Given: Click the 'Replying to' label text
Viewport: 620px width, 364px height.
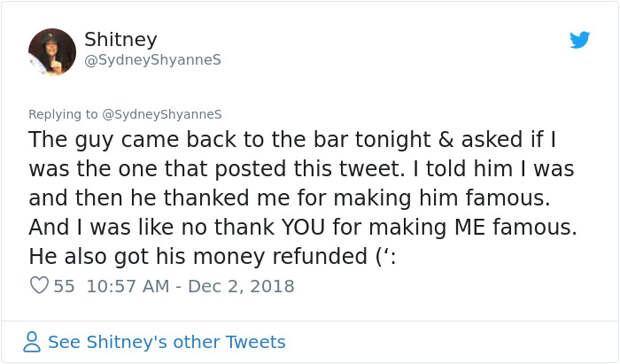Looking at the screenshot, I should click(63, 114).
